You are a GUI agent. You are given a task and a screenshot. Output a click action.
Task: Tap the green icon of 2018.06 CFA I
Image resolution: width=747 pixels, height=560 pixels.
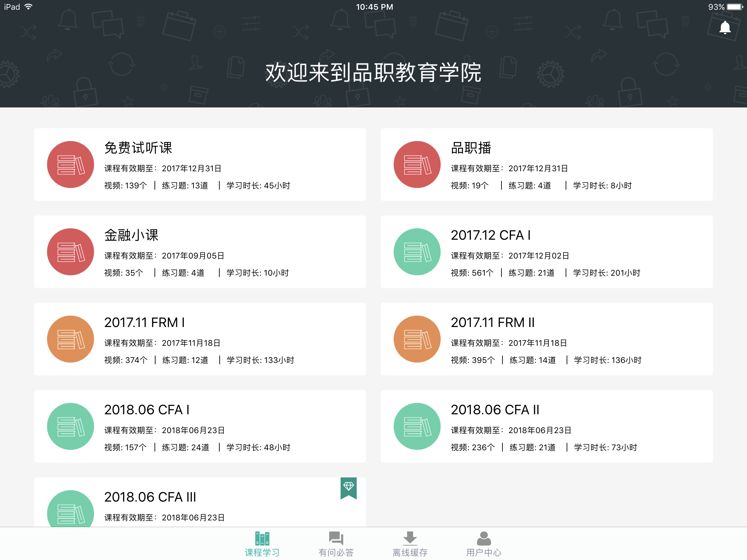(71, 426)
